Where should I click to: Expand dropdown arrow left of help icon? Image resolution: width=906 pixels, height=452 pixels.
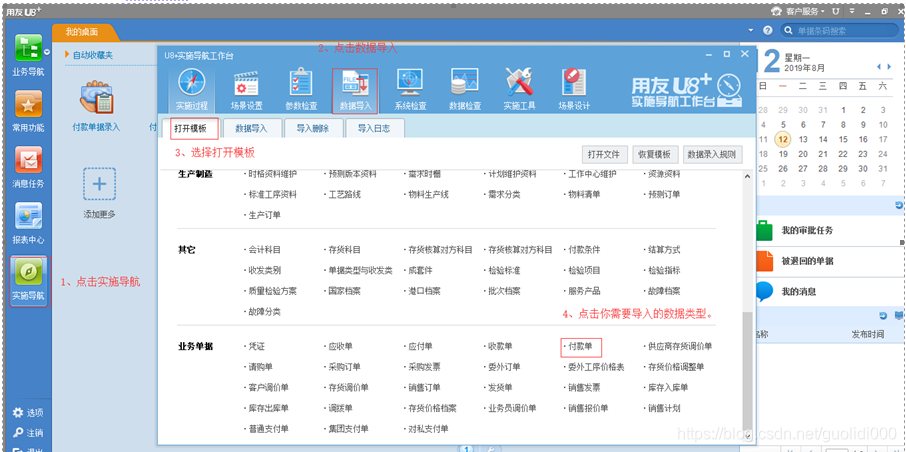point(751,30)
